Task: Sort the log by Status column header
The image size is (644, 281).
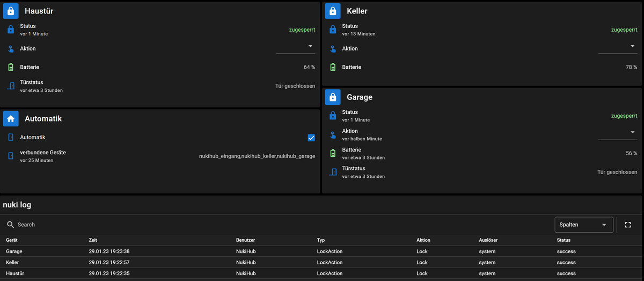Action: click(x=563, y=240)
